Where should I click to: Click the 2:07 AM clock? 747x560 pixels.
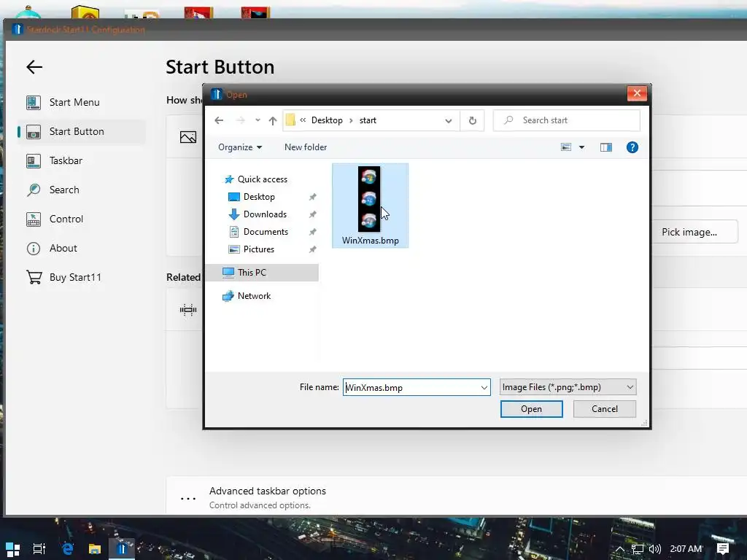pyautogui.click(x=686, y=549)
